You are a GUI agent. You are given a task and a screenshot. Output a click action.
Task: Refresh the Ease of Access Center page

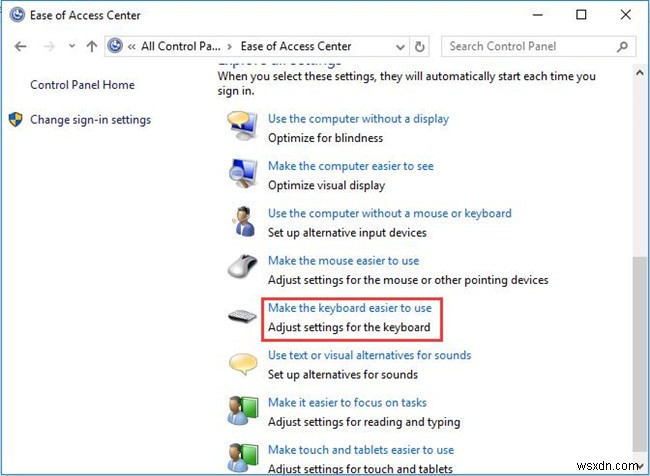tap(420, 47)
